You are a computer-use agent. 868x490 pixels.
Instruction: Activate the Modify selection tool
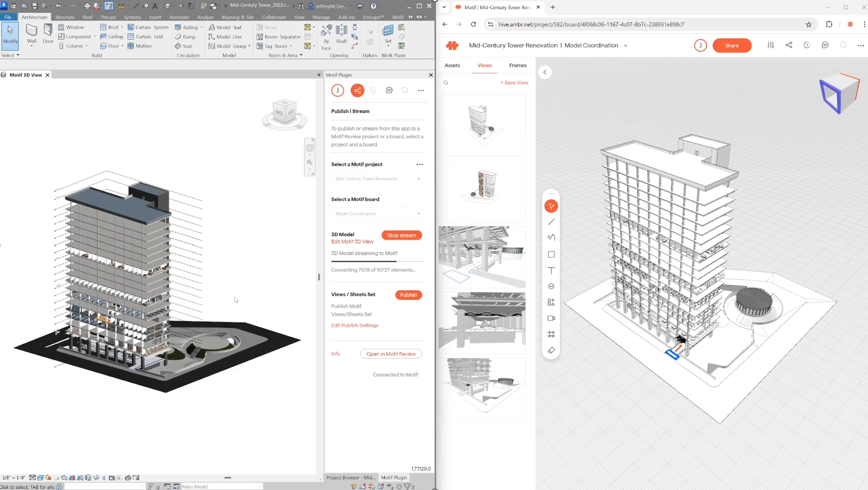10,34
